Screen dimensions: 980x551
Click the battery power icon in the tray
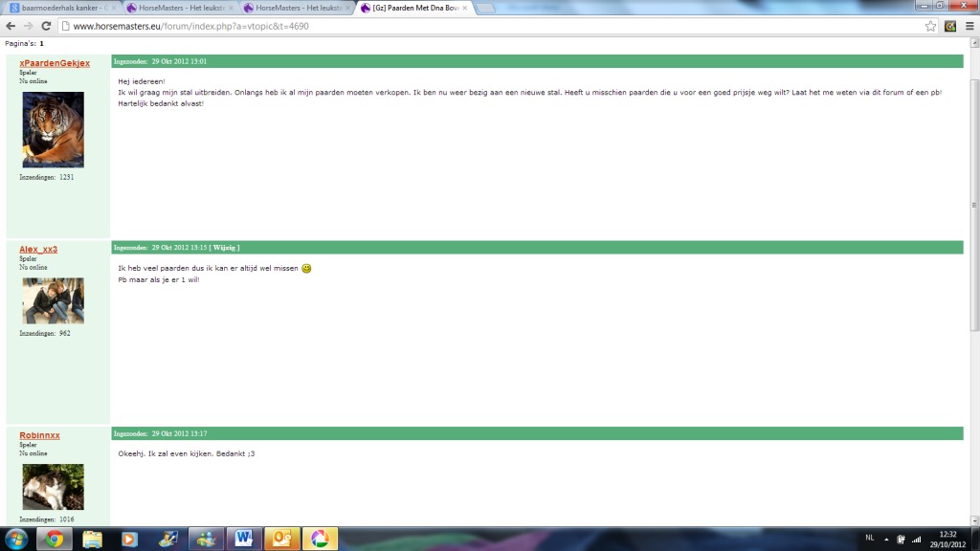(x=901, y=540)
